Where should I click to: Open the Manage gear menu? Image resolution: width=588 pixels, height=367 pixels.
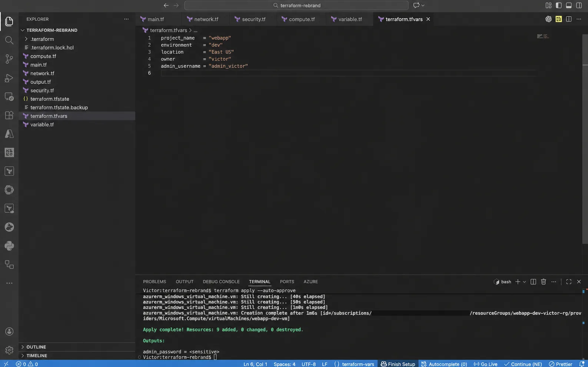[x=9, y=350]
